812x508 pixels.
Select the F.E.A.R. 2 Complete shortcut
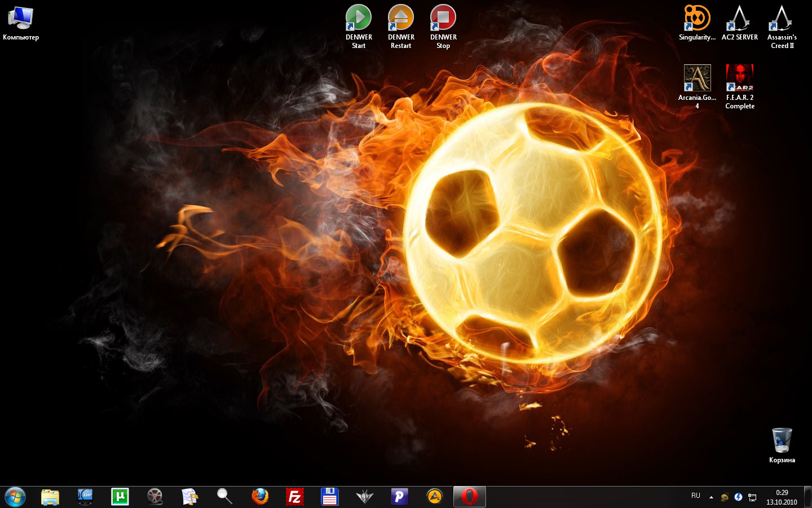coord(739,78)
